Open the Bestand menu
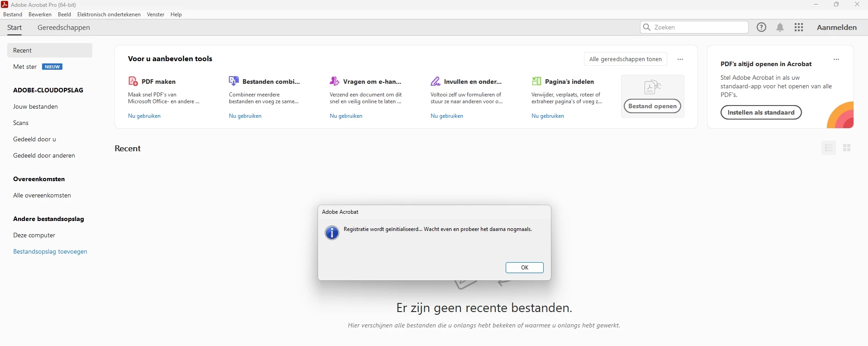Viewport: 868px width, 346px height. (13, 14)
